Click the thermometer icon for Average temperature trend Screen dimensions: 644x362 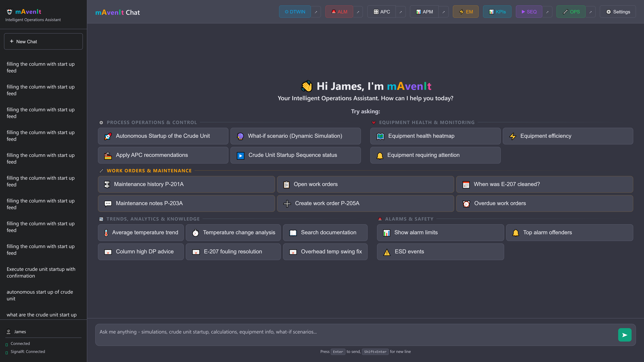click(x=106, y=233)
